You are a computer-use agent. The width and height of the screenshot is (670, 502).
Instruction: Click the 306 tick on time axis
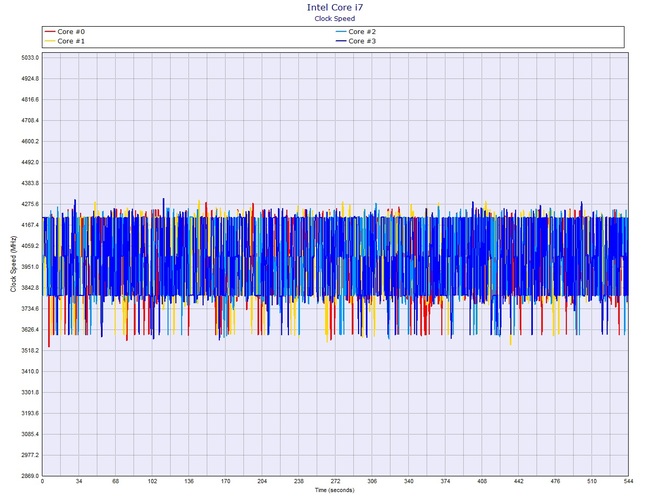(x=372, y=481)
